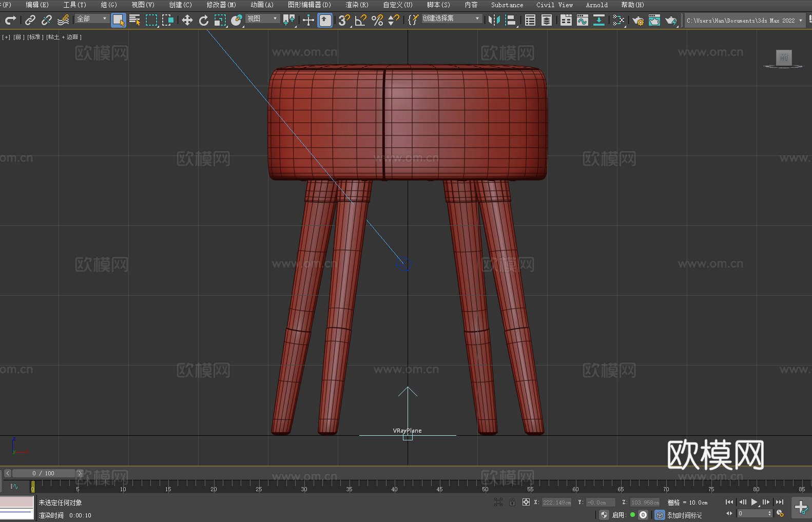Click time slider next frame arrow

coord(80,473)
